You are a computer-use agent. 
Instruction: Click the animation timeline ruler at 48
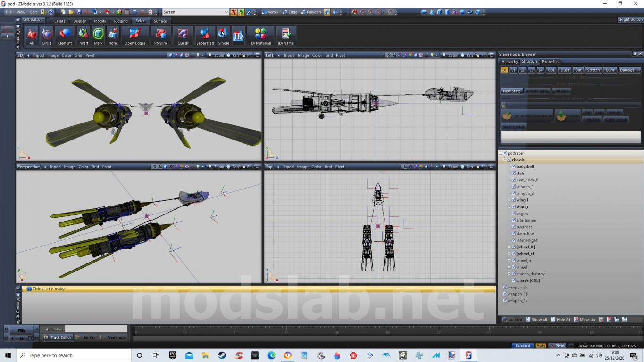click(x=337, y=332)
